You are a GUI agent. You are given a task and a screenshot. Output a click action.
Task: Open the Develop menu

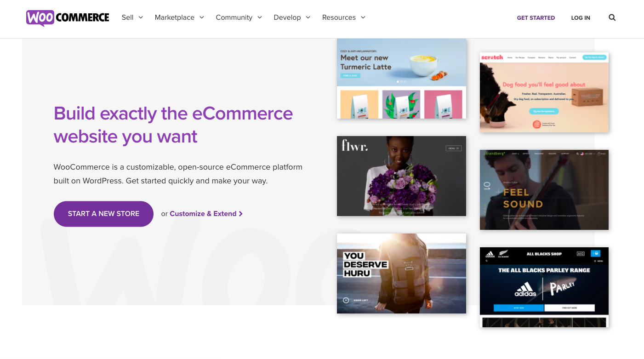pyautogui.click(x=292, y=17)
